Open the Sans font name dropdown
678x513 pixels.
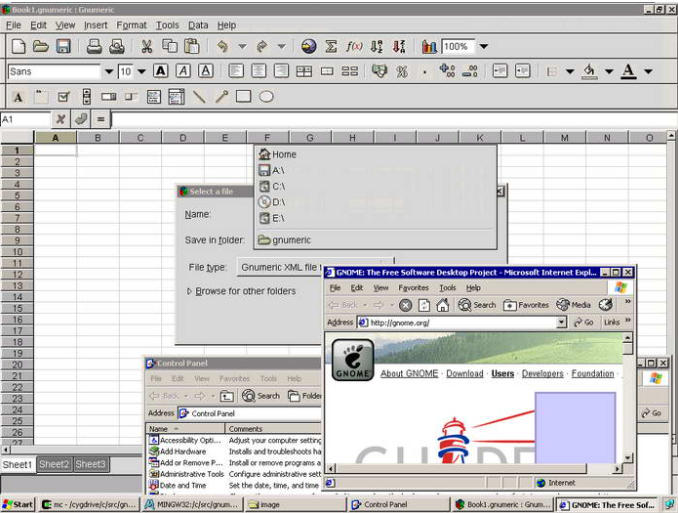point(108,72)
